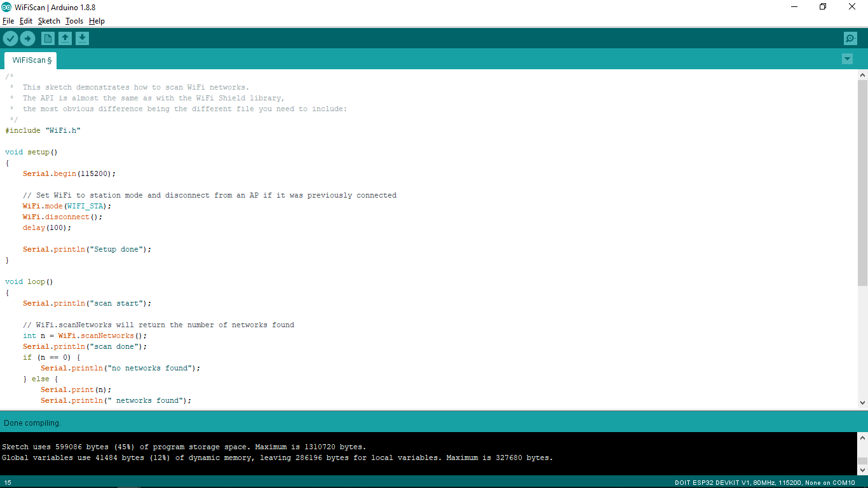Click the 'most obvious difference' comment line
This screenshot has width=868, height=488.
[x=179, y=109]
